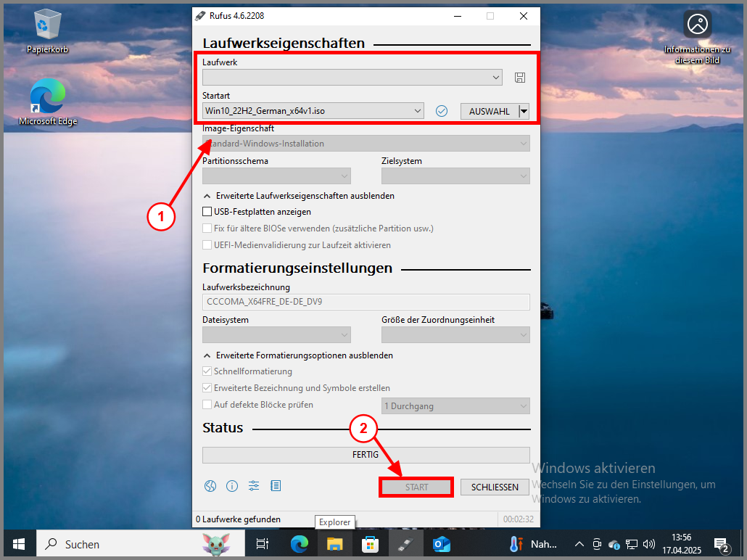747x560 pixels.
Task: Open Microsoft Store in the taskbar
Action: pyautogui.click(x=370, y=544)
